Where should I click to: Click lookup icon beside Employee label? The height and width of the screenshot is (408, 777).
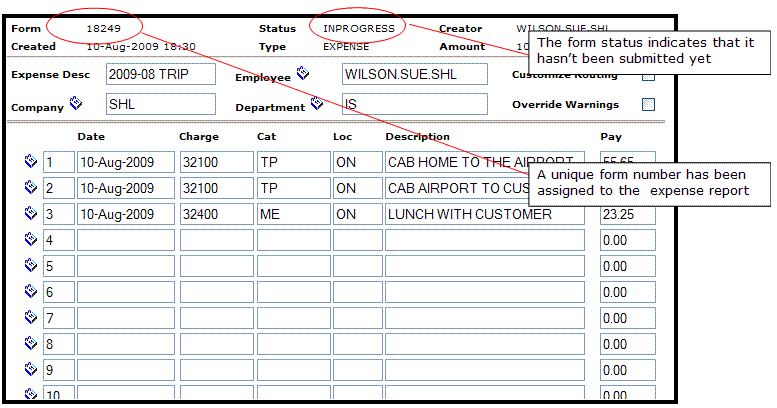tap(303, 73)
